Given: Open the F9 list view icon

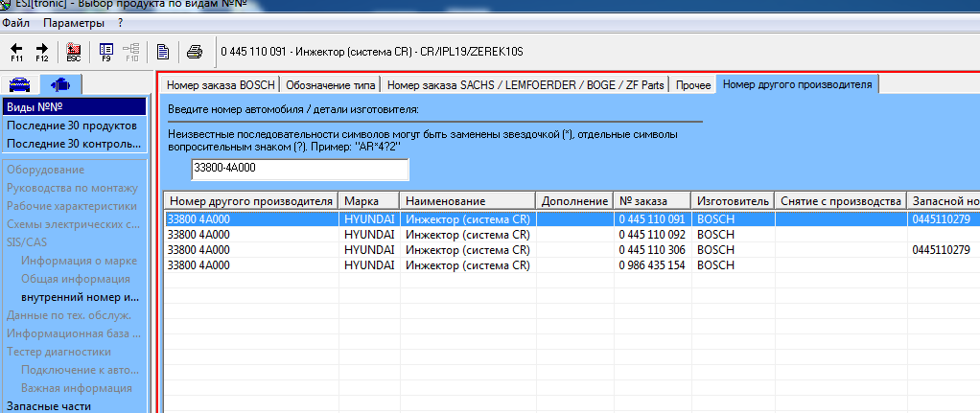Looking at the screenshot, I should 105,52.
